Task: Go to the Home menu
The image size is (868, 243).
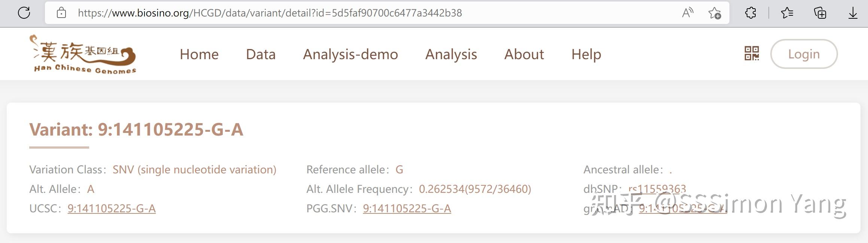Action: 199,54
